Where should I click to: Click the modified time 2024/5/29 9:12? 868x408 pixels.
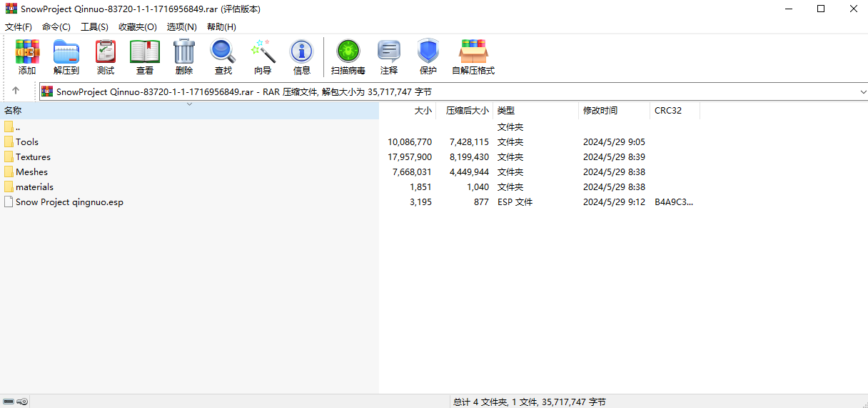614,201
